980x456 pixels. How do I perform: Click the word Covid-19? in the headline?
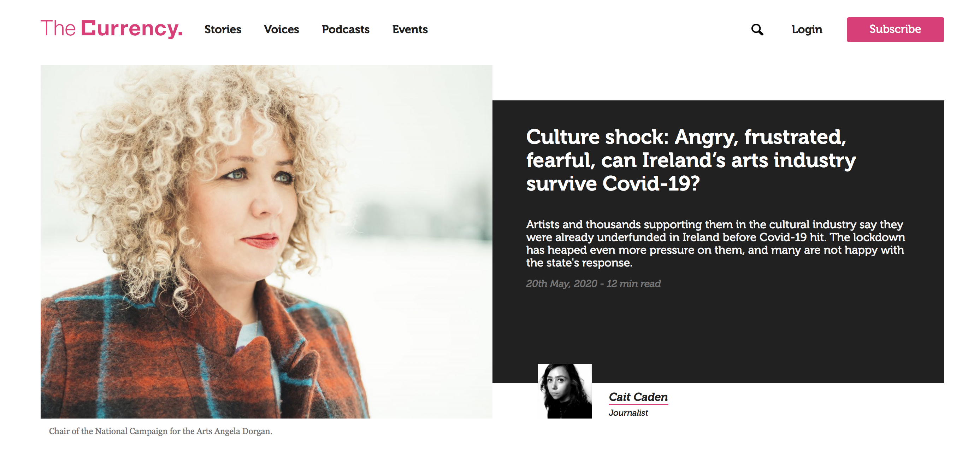[651, 184]
